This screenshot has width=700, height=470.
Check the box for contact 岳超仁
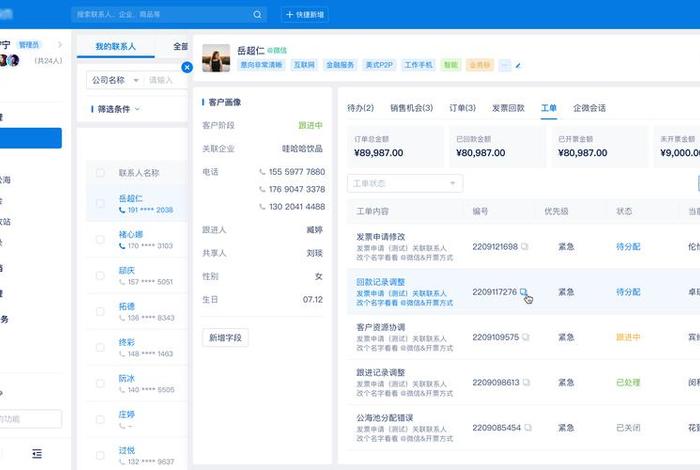tap(100, 204)
